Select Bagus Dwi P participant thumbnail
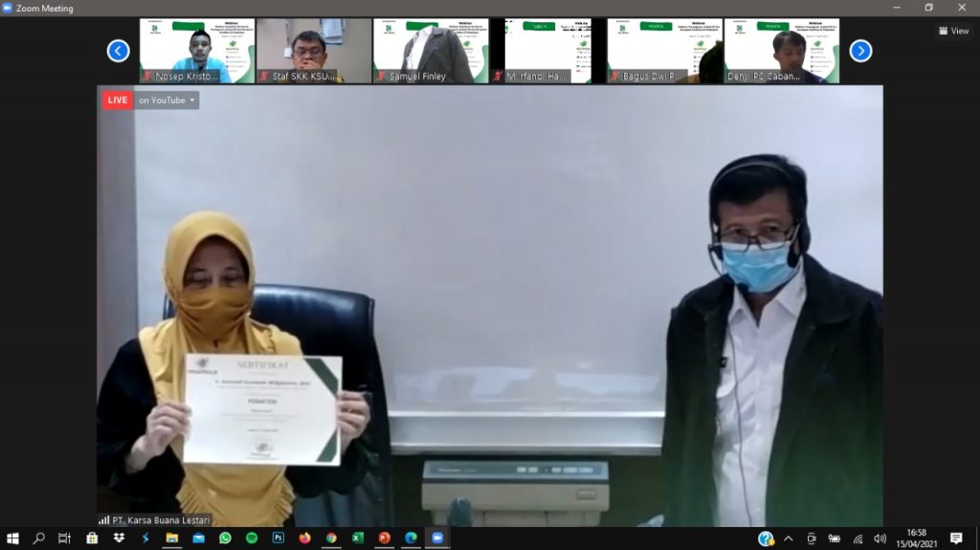980x550 pixels. 664,51
